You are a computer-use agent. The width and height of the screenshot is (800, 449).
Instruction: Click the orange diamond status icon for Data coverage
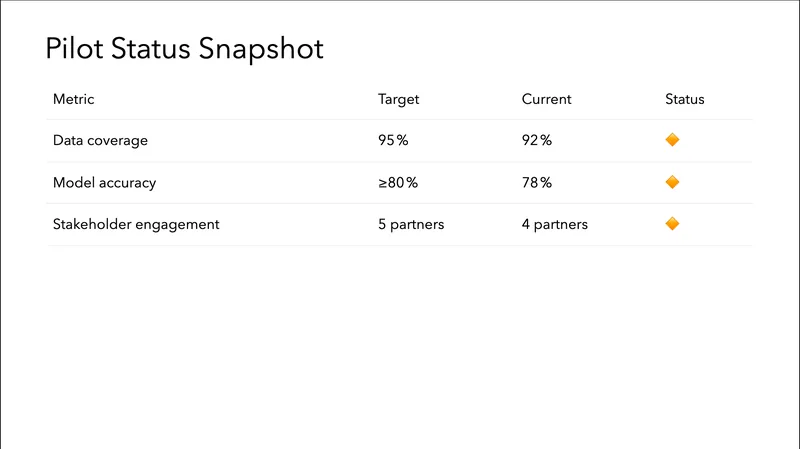click(x=672, y=140)
